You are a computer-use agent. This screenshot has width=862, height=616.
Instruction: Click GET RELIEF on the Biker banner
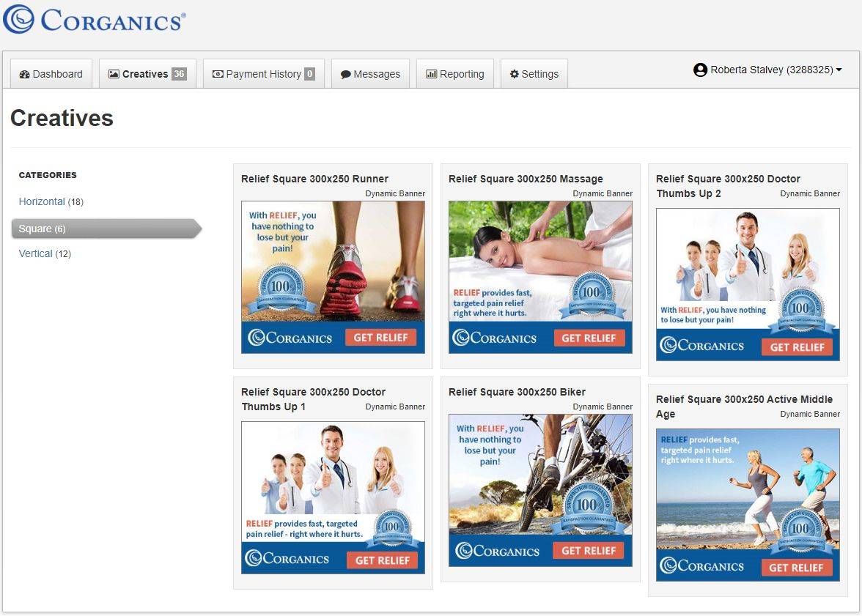click(x=589, y=551)
